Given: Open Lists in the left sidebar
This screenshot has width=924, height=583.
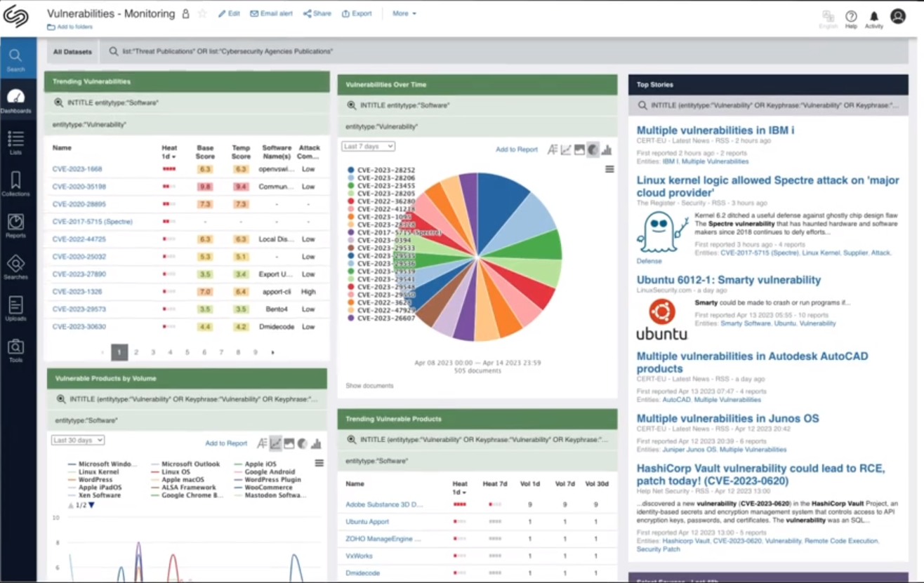Looking at the screenshot, I should [15, 143].
